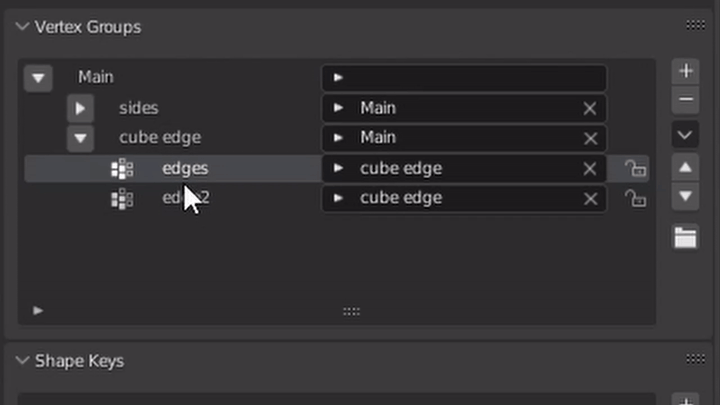
Task: Expand the sides group
Action: point(80,108)
